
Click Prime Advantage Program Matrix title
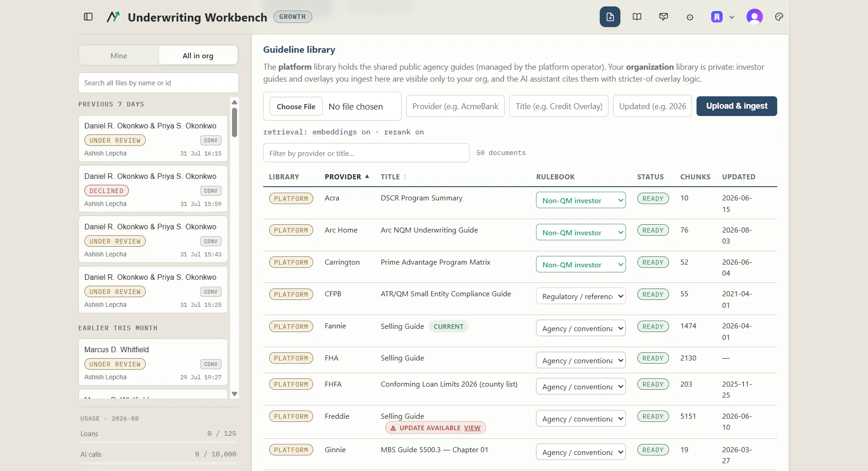pos(436,262)
